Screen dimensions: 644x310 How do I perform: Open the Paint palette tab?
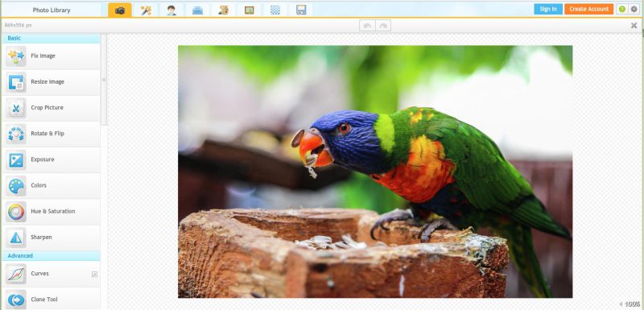pos(224,10)
